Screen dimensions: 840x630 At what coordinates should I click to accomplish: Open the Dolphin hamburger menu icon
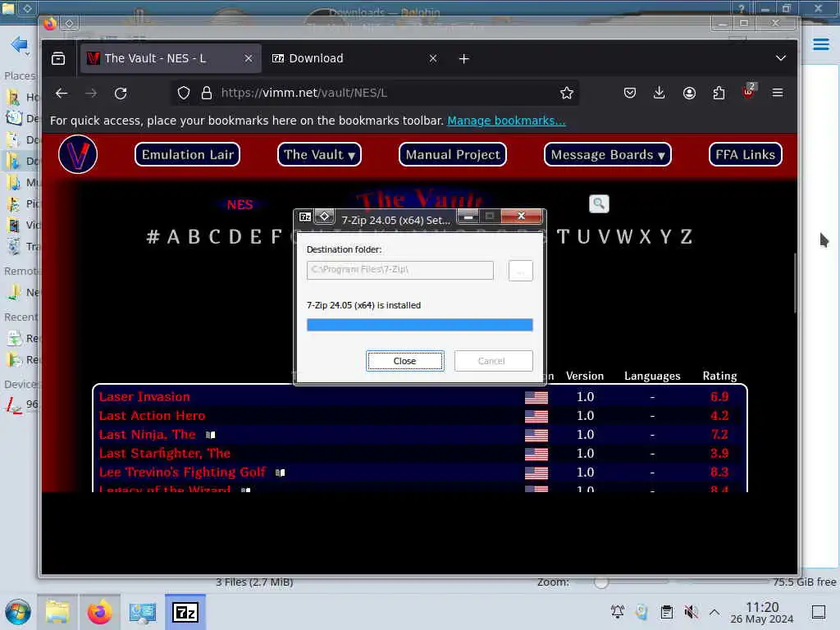[820, 44]
